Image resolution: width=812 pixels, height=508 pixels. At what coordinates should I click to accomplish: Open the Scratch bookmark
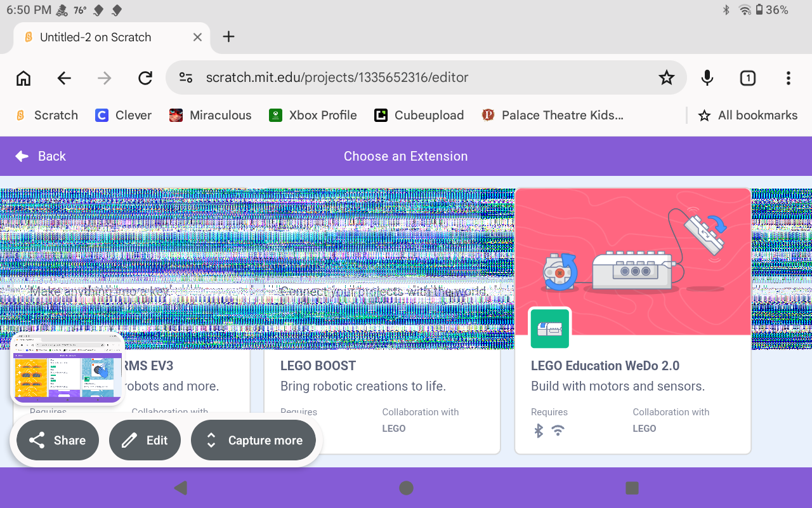pyautogui.click(x=47, y=115)
